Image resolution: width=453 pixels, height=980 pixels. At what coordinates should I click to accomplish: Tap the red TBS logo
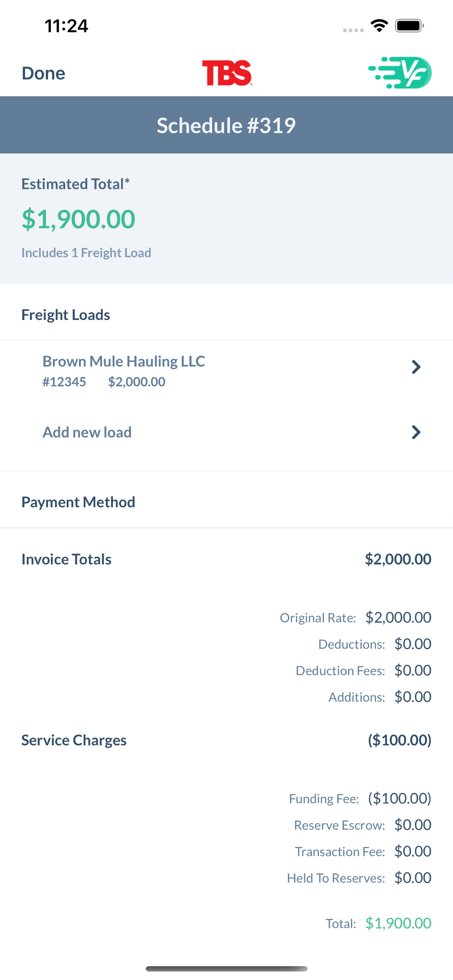227,73
